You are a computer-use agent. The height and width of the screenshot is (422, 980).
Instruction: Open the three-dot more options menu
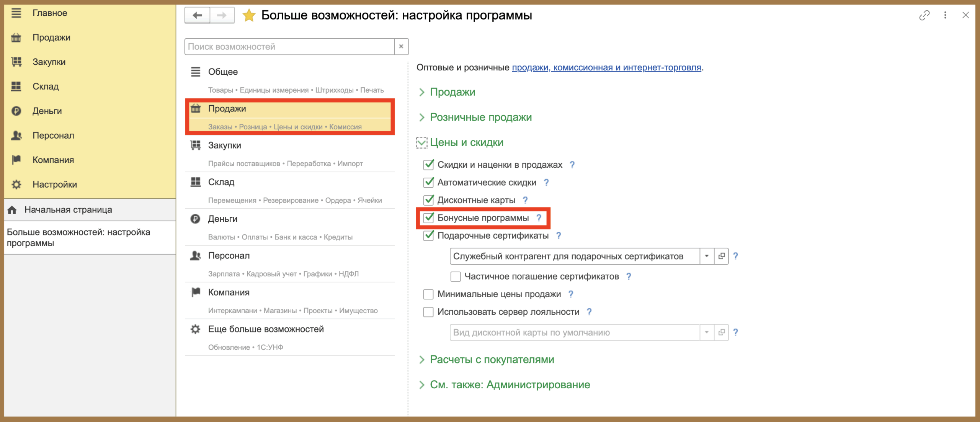(x=945, y=15)
